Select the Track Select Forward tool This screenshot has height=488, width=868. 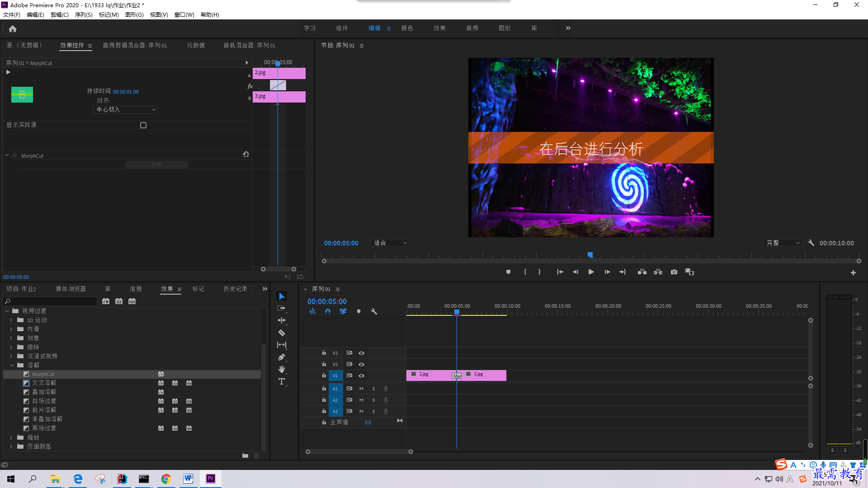pos(282,308)
